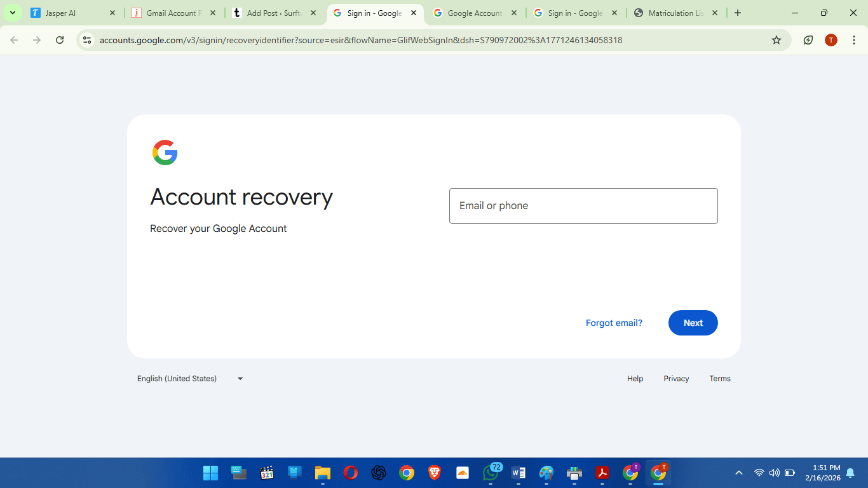868x488 pixels.
Task: Open the Wi-Fi network tray icon
Action: (759, 473)
